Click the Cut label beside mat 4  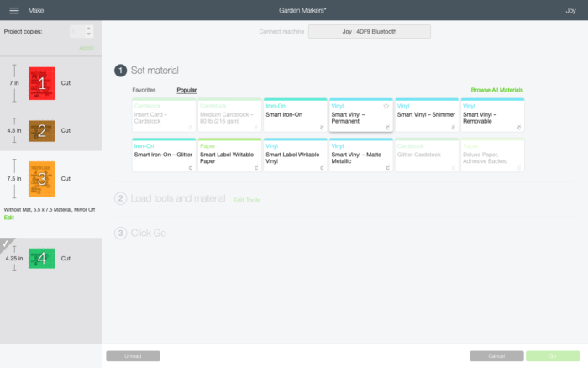point(66,259)
